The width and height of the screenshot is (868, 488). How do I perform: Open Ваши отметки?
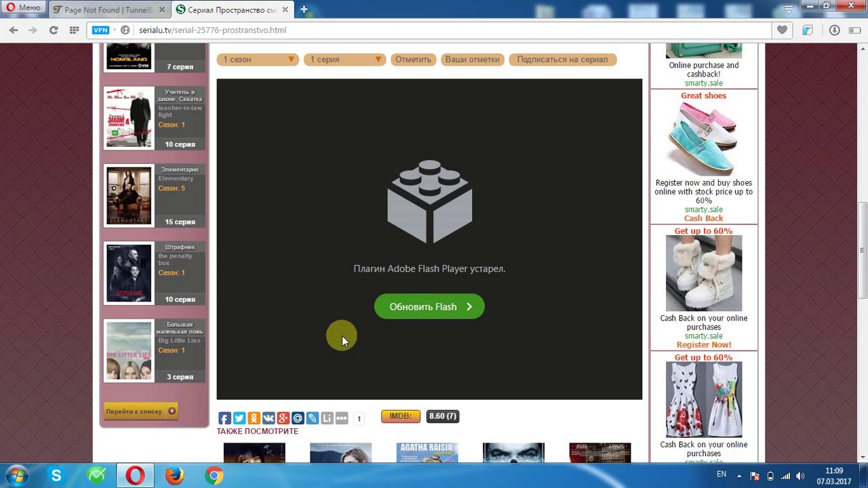click(x=473, y=60)
